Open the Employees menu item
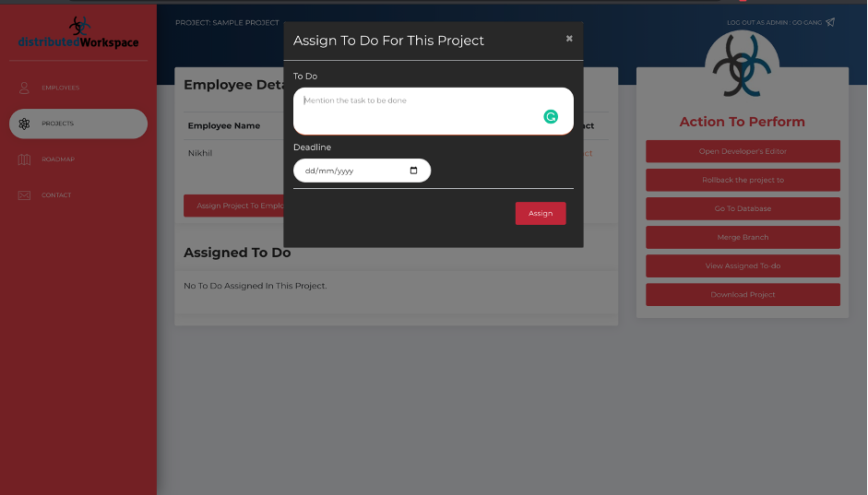The height and width of the screenshot is (495, 868). [60, 88]
